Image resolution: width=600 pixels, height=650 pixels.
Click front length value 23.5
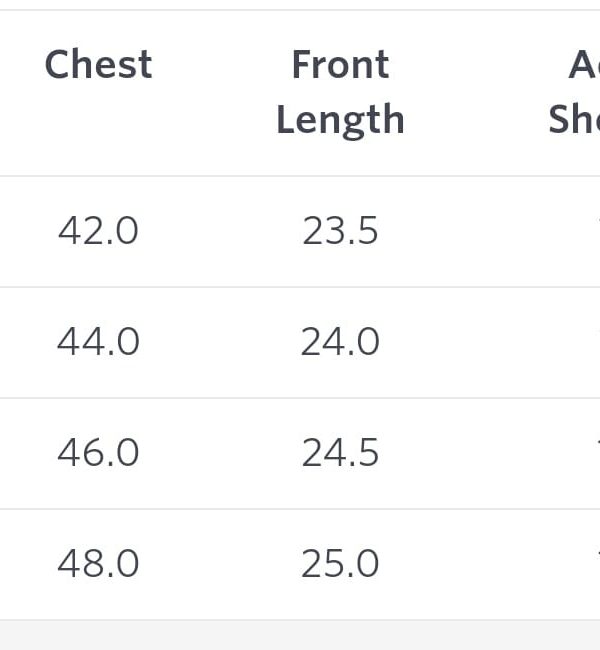click(x=340, y=231)
